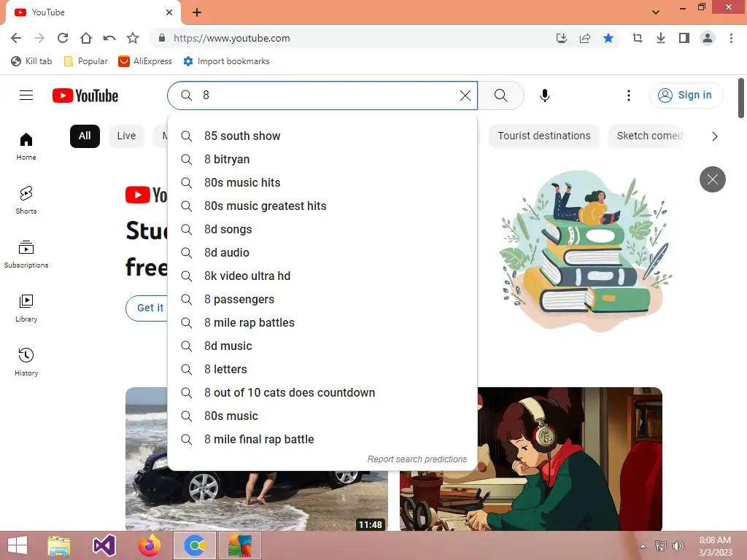Screen dimensions: 747x560
Task: Submit search with the magnifier button
Action: (500, 96)
